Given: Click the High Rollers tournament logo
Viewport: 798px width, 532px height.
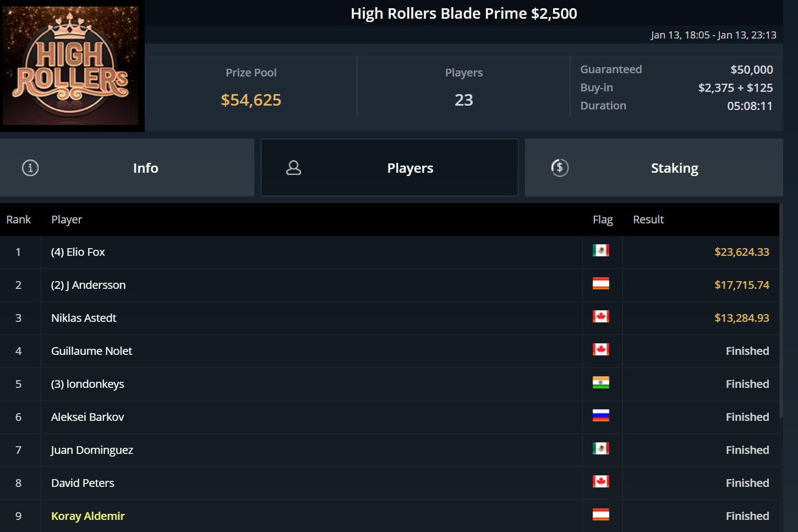Looking at the screenshot, I should coord(71,65).
